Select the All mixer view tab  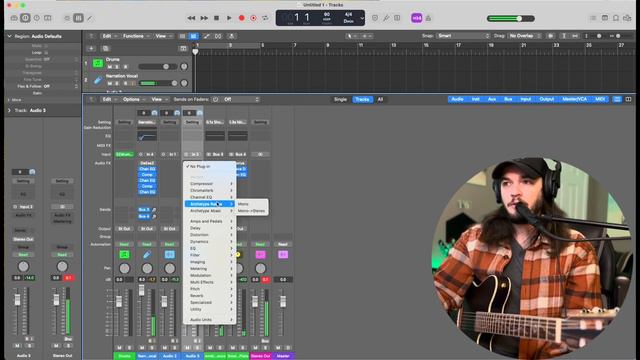pyautogui.click(x=380, y=99)
